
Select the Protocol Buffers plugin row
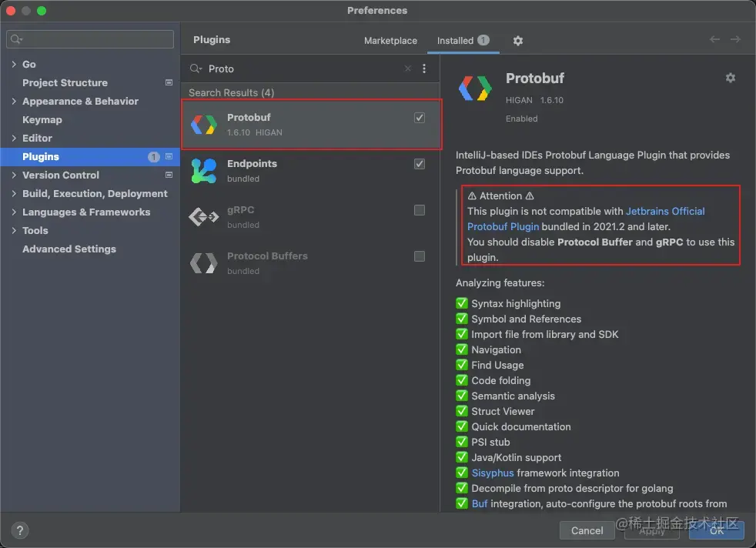(x=312, y=263)
